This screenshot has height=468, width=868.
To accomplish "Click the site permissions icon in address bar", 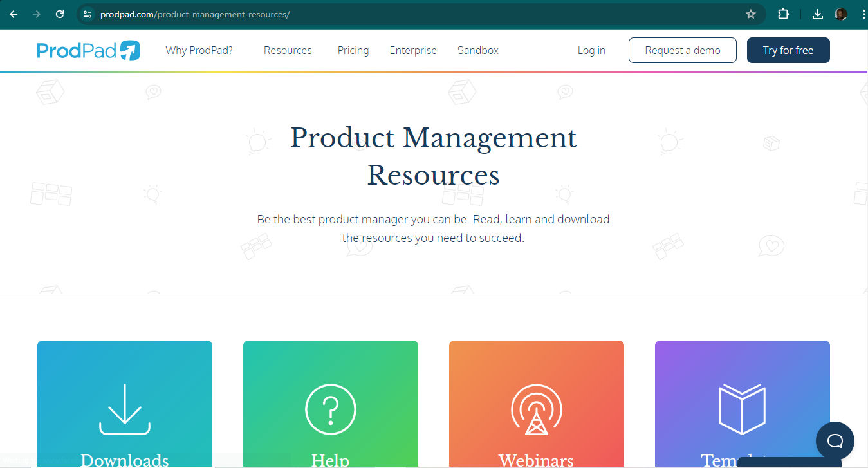I will [x=87, y=14].
